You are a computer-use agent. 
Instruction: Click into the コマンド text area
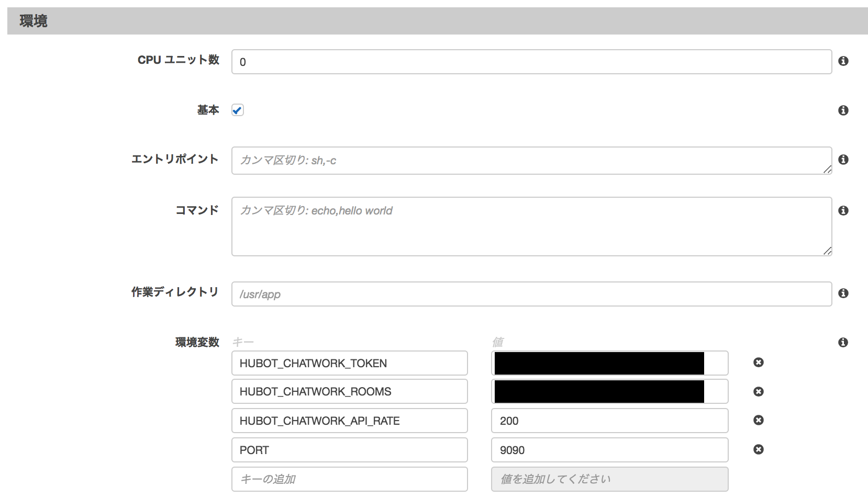point(531,227)
